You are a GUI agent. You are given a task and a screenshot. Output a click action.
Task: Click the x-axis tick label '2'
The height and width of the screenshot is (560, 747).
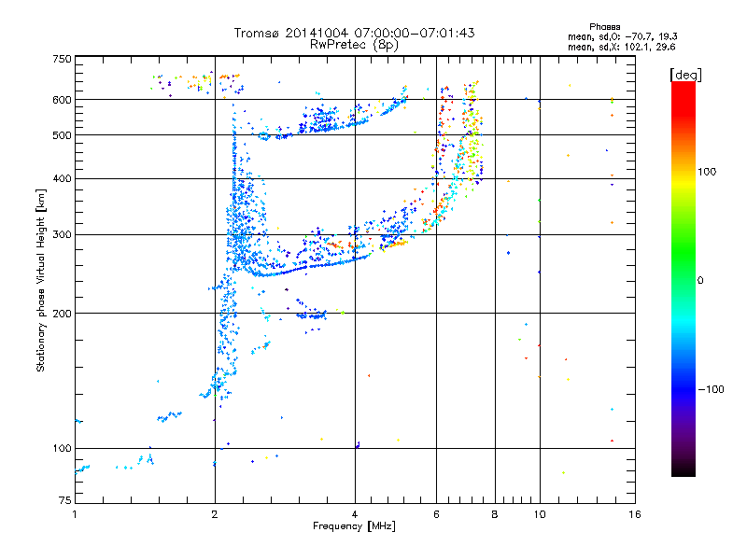215,514
